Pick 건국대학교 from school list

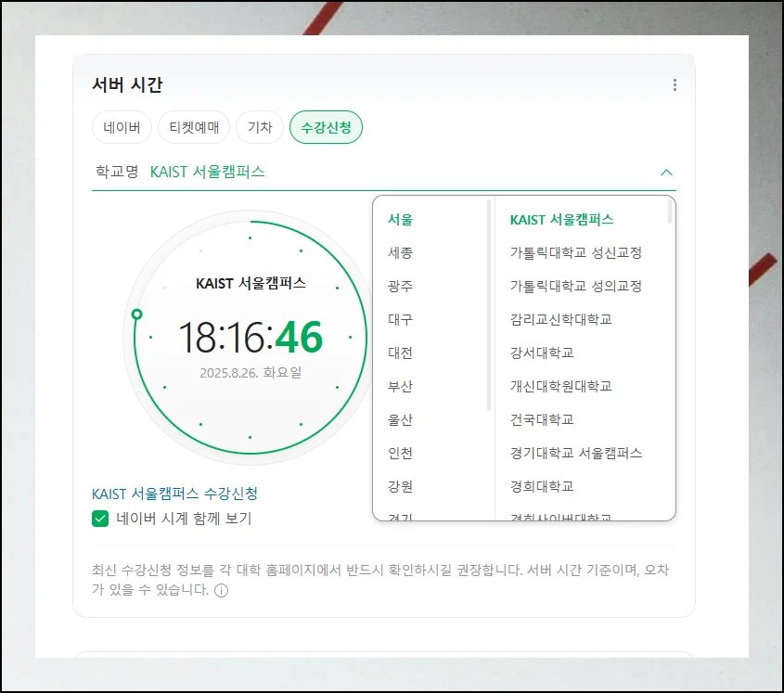(x=542, y=419)
